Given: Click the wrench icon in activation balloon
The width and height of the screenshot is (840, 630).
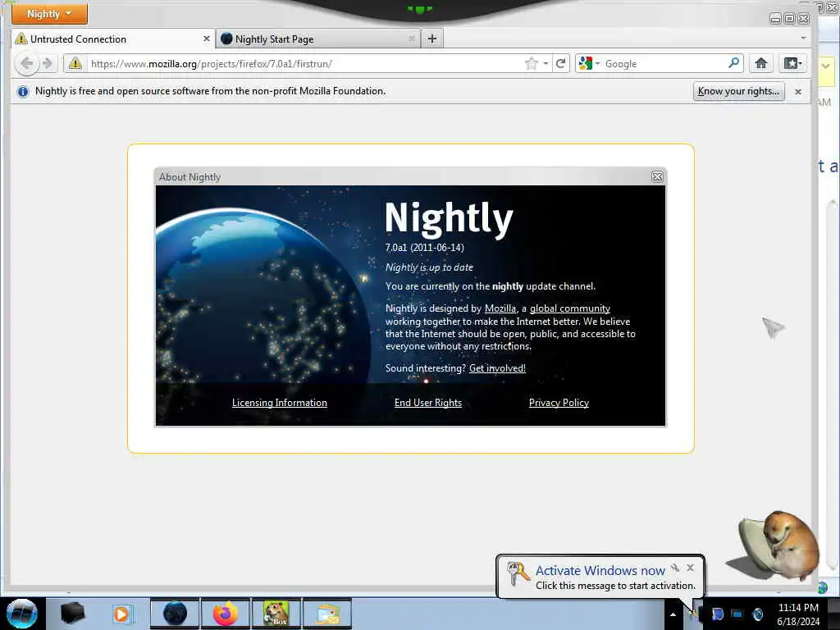Looking at the screenshot, I should [x=675, y=568].
